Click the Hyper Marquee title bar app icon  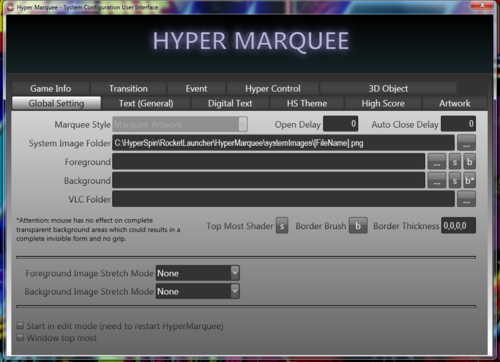[10, 7]
